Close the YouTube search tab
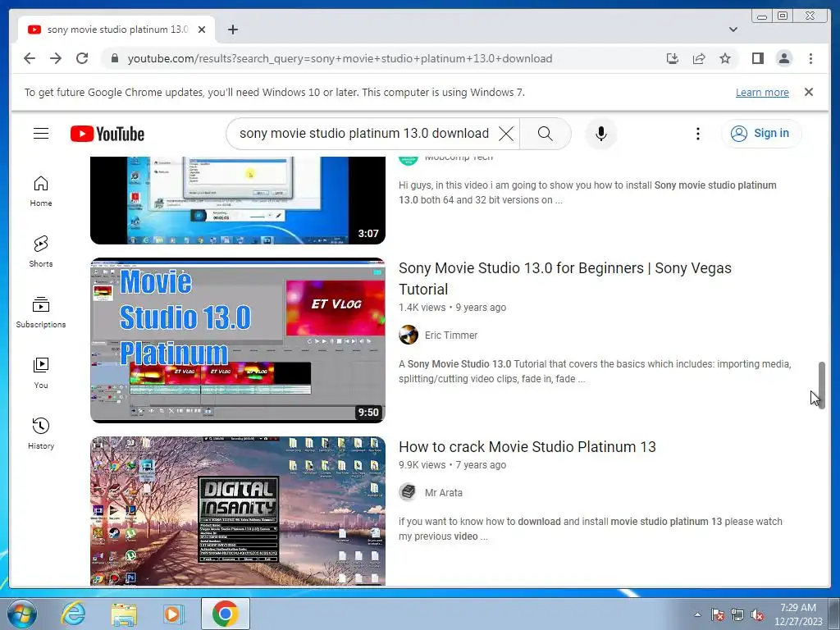Screen dimensions: 840x630 coord(202,30)
